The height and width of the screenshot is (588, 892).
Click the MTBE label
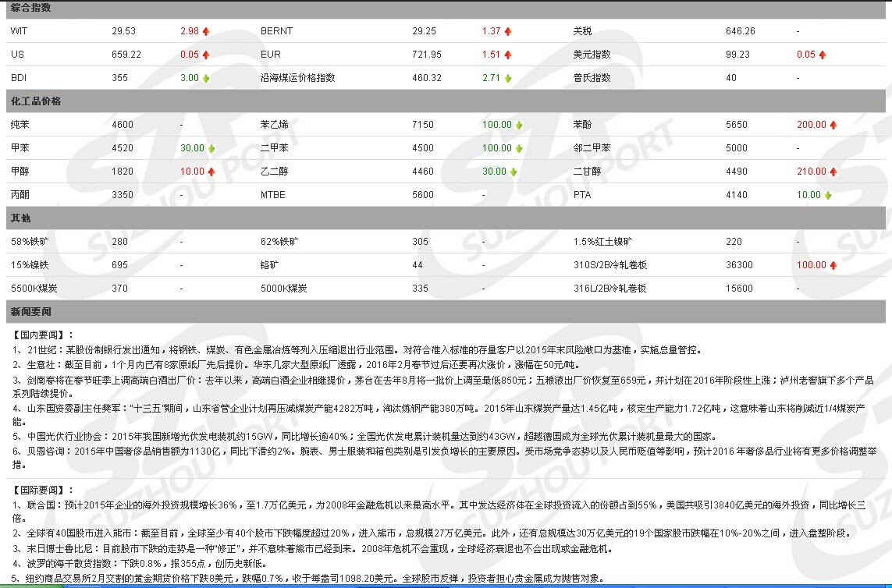pyautogui.click(x=273, y=195)
